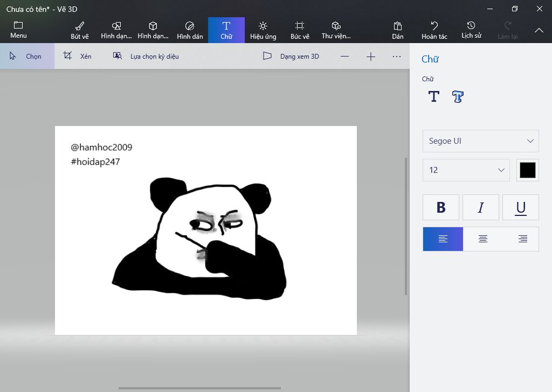The image size is (552, 392).
Task: Open the 2D shapes Hình dạng tool
Action: (x=116, y=30)
